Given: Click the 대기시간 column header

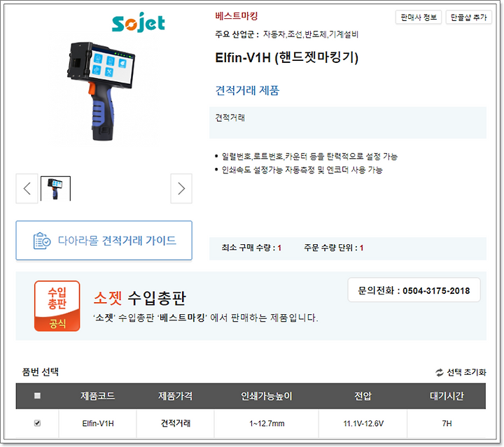Looking at the screenshot, I should coord(447,396).
